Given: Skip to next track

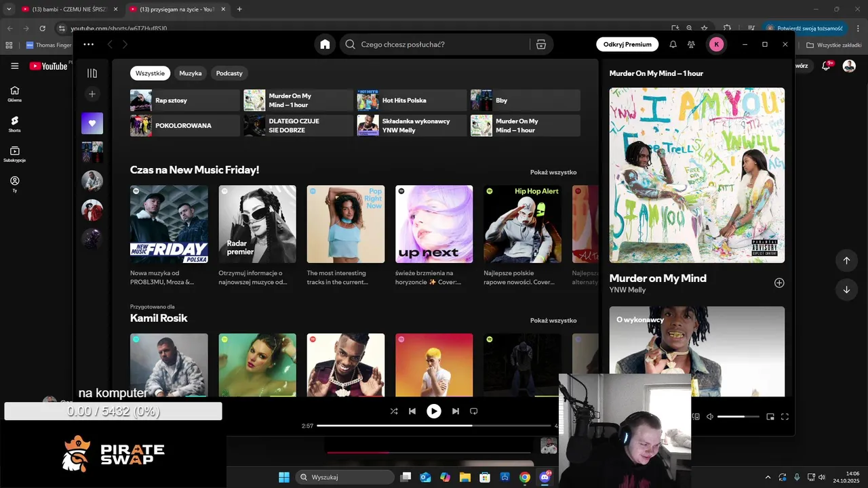Looking at the screenshot, I should pos(456,411).
